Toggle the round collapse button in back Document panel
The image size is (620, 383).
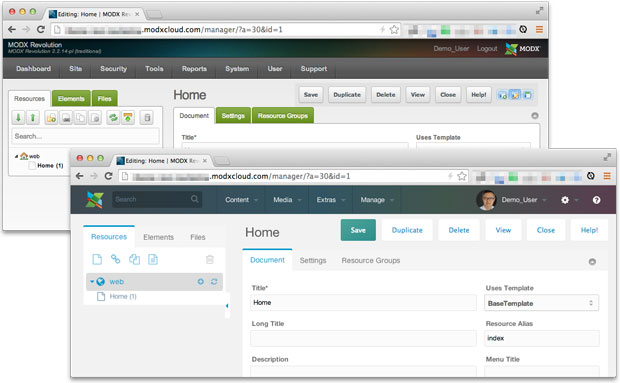pyautogui.click(x=535, y=115)
